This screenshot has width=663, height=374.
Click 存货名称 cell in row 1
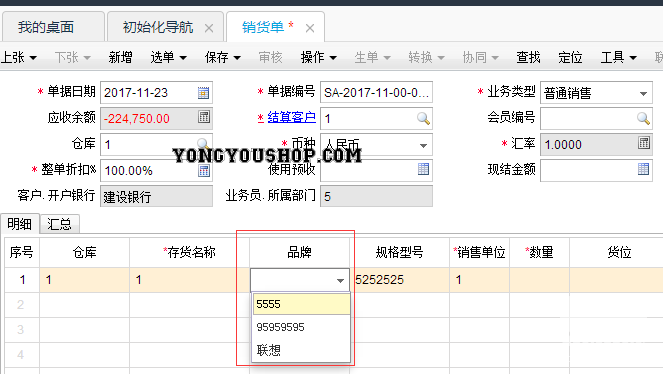coord(189,280)
